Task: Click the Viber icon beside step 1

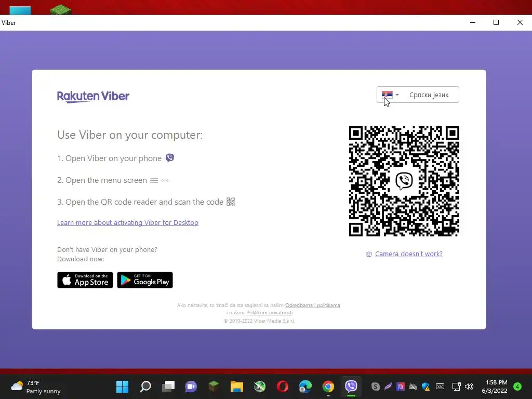Action: 170,158
